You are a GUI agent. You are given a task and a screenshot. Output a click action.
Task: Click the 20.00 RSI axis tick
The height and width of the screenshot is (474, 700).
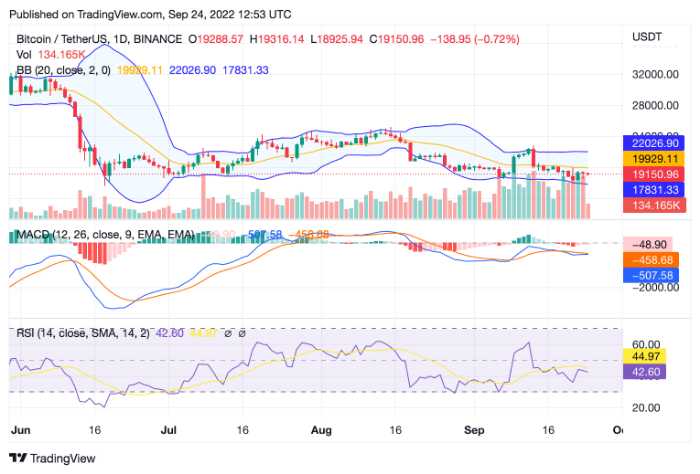[x=646, y=407]
